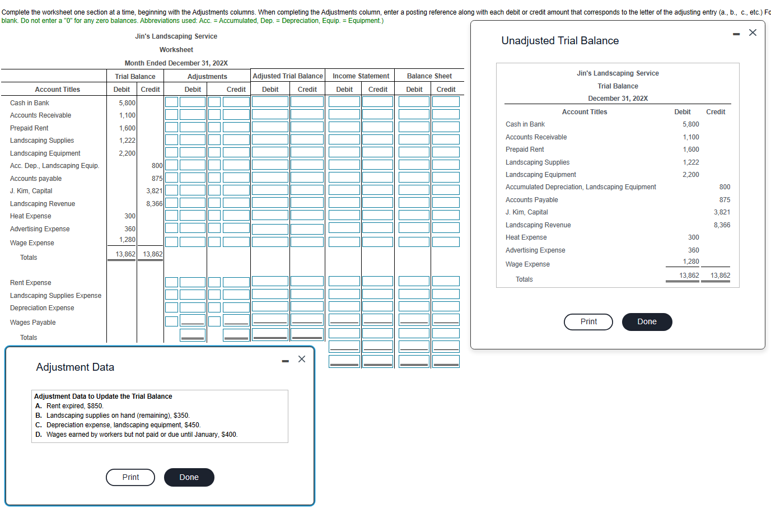Select Heat Expense adjusted trial balance debit field
The image size is (771, 532).
tap(270, 215)
